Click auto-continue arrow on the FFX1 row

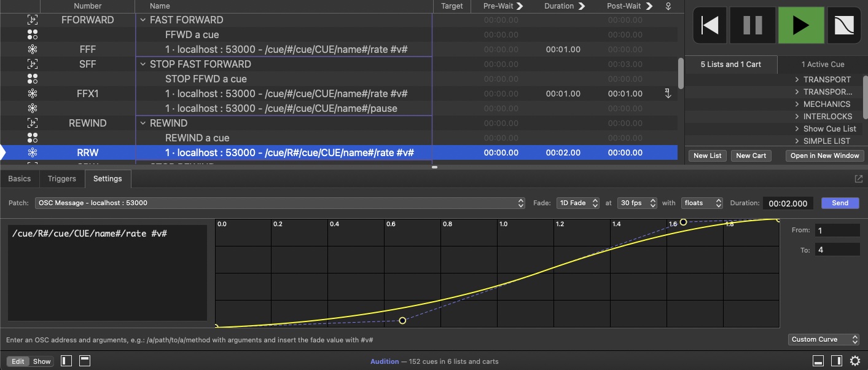[x=668, y=93]
